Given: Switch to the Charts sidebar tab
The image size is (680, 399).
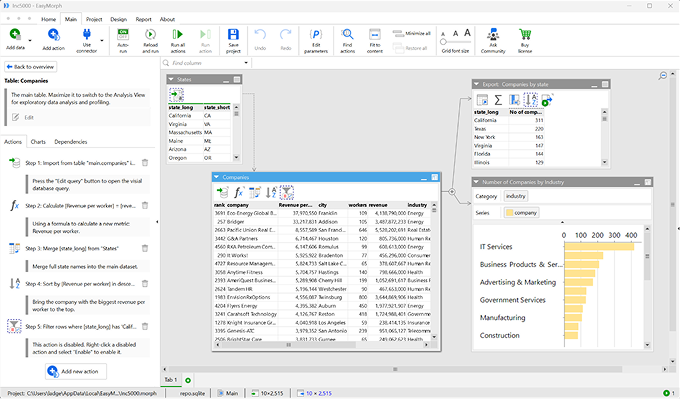Looking at the screenshot, I should click(x=38, y=142).
